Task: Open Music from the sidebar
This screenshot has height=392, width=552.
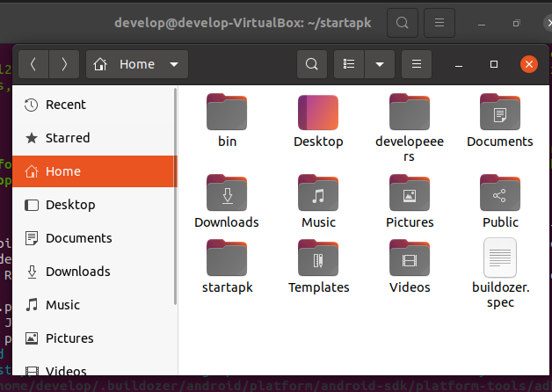Action: (x=94, y=305)
